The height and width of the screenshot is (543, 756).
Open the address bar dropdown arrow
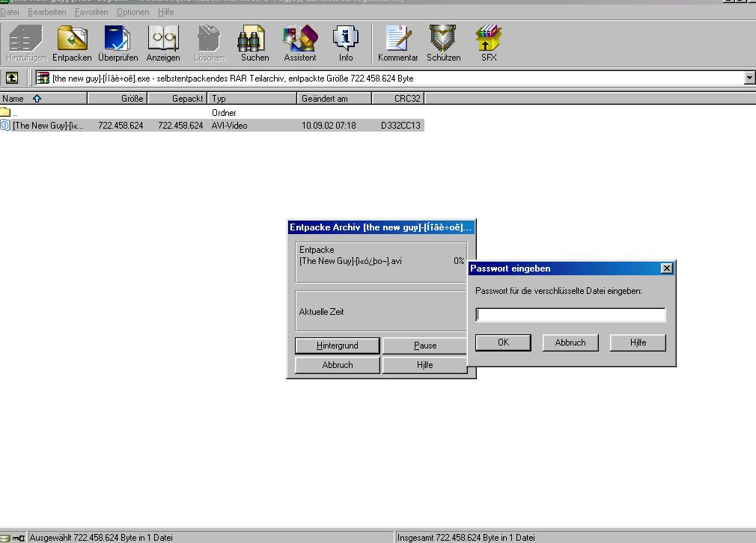749,78
